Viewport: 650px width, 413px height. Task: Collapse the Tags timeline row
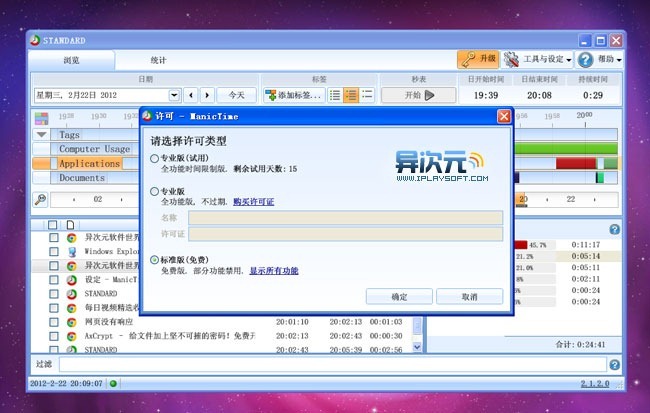coord(41,134)
